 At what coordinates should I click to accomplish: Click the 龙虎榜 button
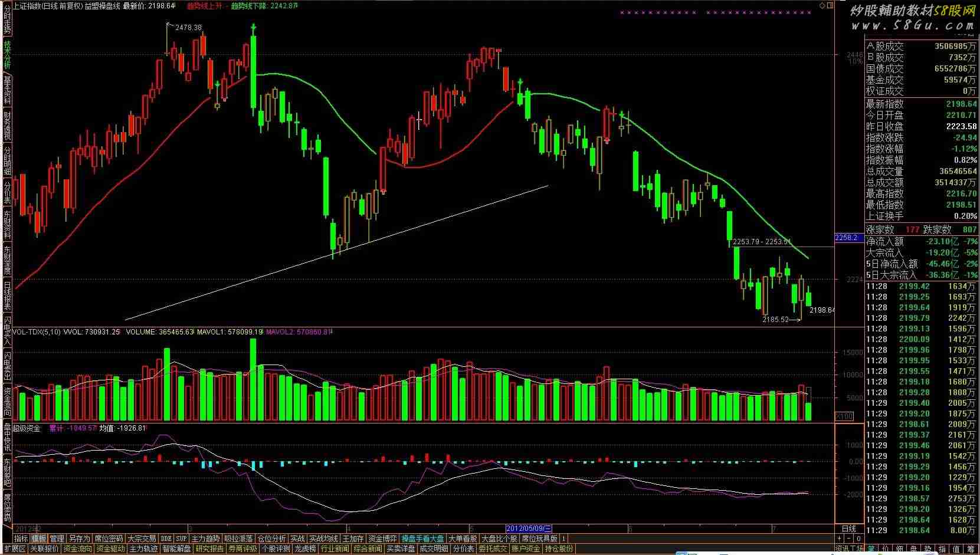point(306,549)
